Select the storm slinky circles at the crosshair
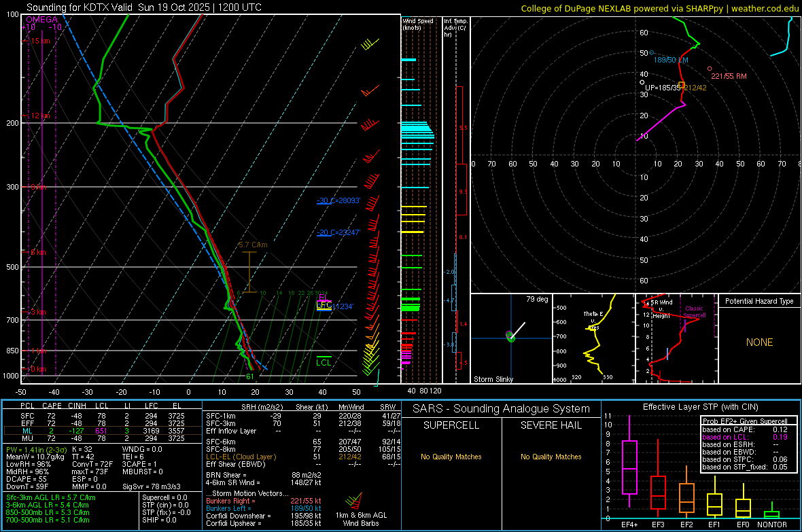The width and height of the screenshot is (802, 532). (510, 336)
